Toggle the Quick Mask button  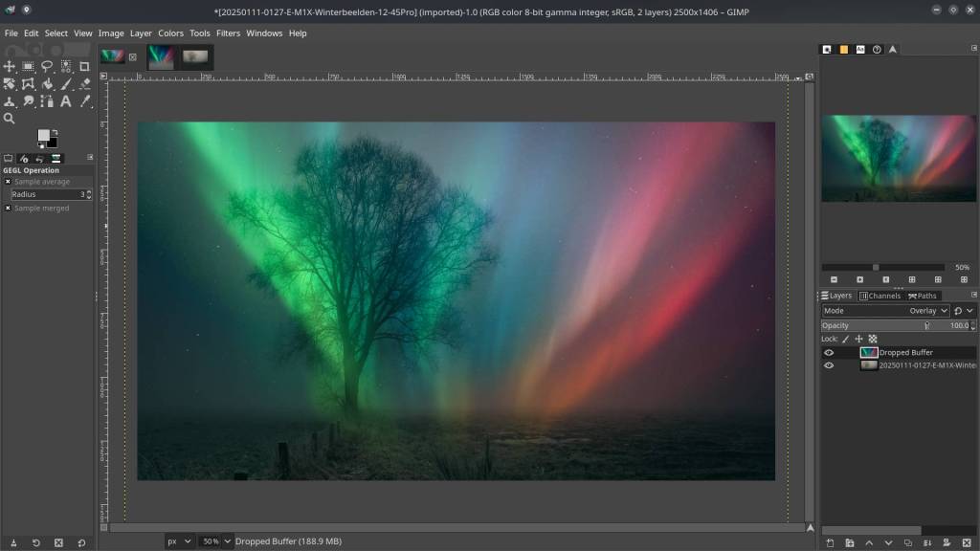coord(103,527)
